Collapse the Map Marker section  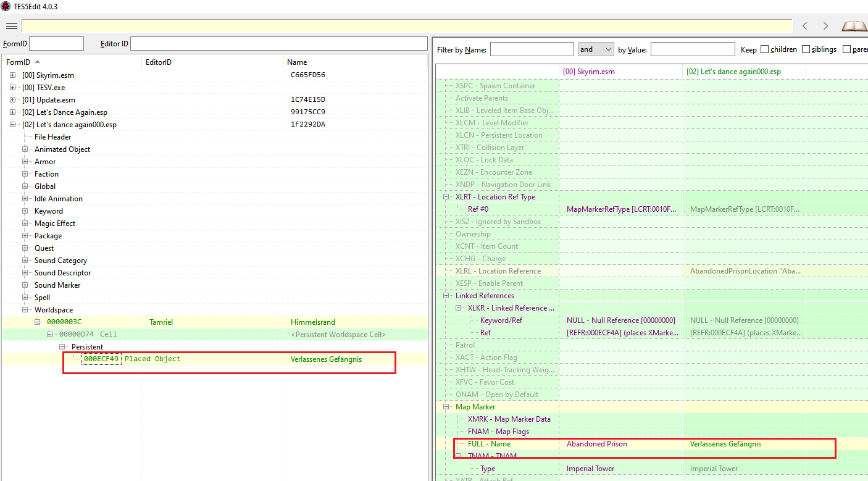[446, 407]
